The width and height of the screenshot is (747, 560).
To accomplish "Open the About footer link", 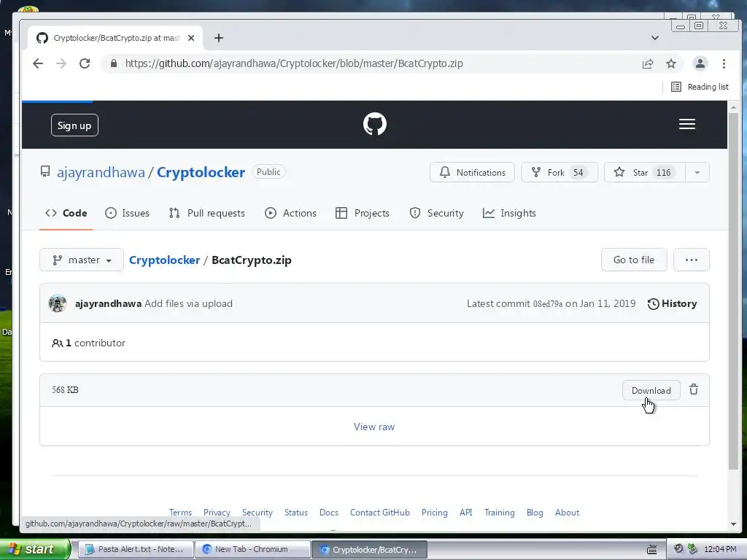I will tap(567, 513).
